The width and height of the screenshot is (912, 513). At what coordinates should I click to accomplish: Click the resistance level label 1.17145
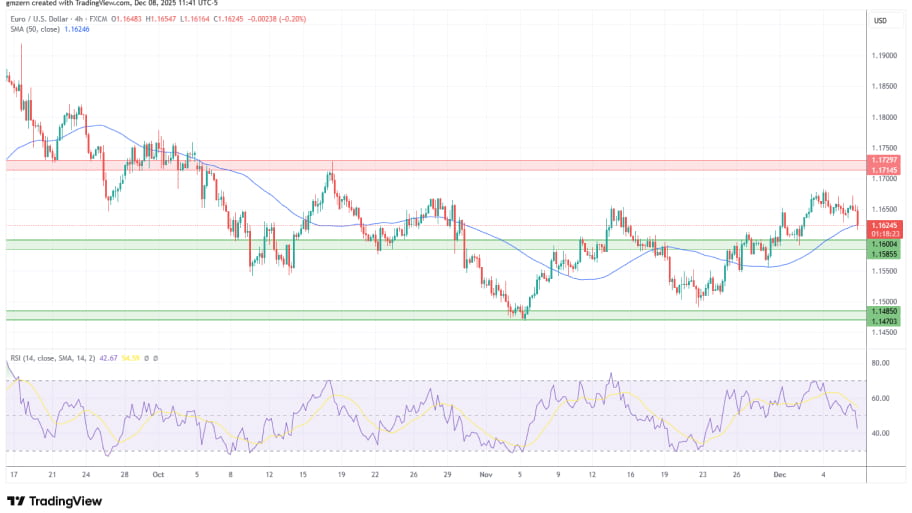point(884,170)
